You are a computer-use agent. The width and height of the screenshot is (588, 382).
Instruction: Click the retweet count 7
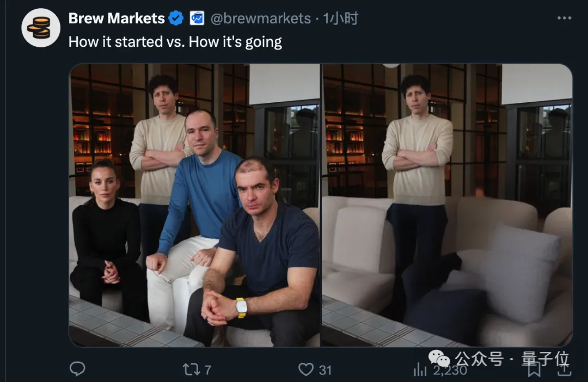[207, 371]
